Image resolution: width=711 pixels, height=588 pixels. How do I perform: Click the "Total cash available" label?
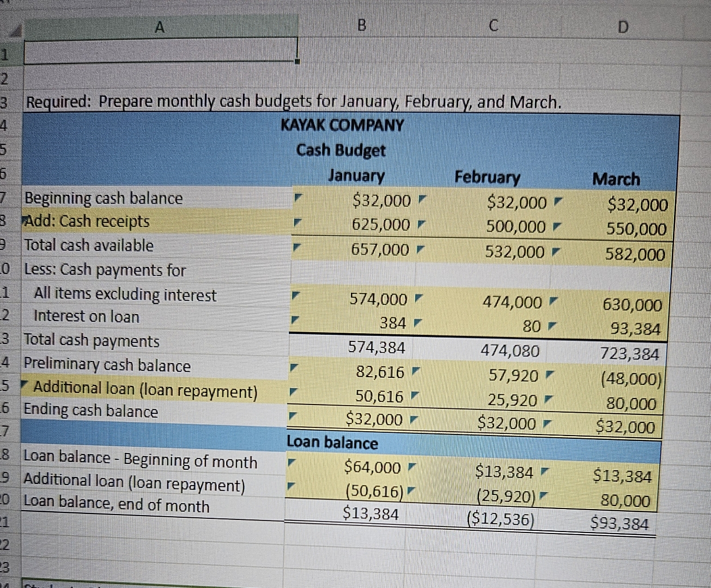point(89,246)
